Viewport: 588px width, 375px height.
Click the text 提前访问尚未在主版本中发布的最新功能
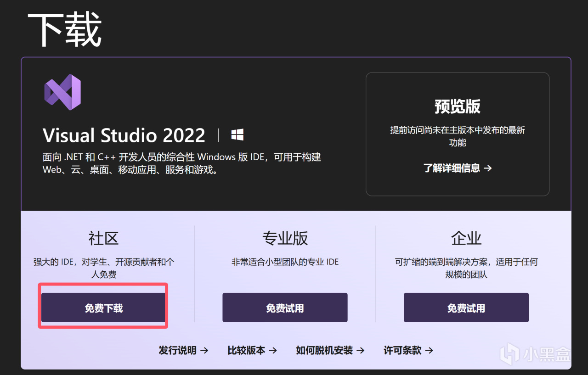(x=458, y=136)
